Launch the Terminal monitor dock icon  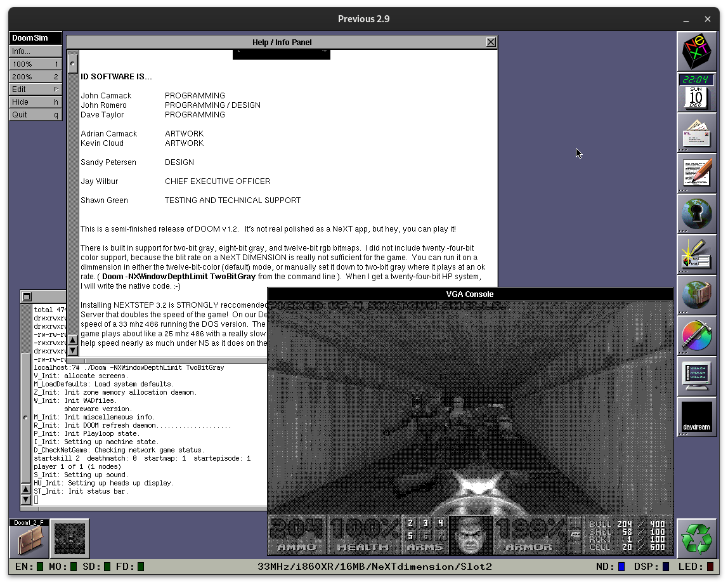click(697, 376)
